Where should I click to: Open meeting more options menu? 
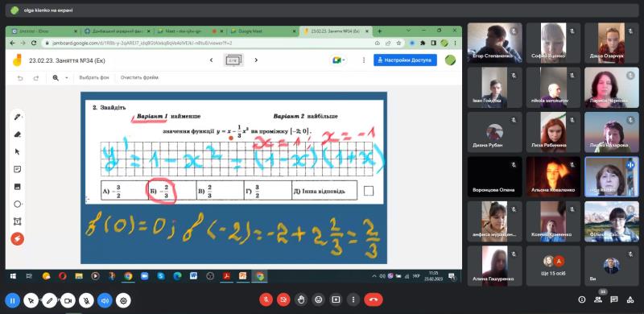pyautogui.click(x=353, y=300)
